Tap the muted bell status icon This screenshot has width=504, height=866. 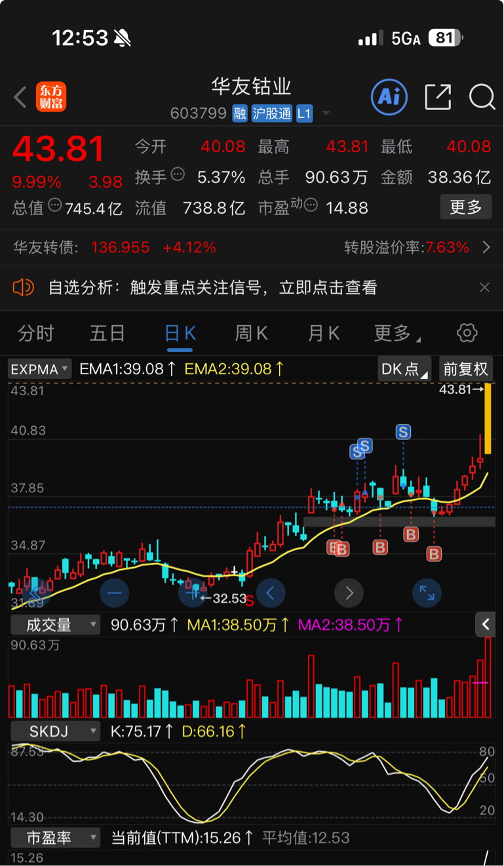tap(123, 39)
